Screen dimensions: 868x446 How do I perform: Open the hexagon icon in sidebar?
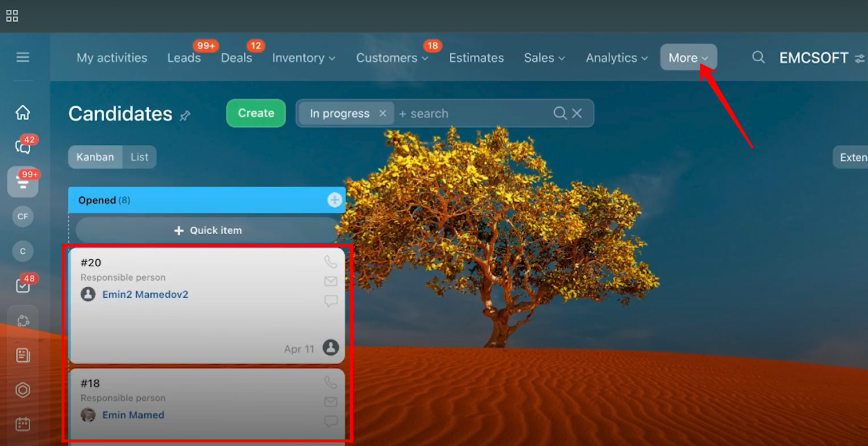pos(23,390)
